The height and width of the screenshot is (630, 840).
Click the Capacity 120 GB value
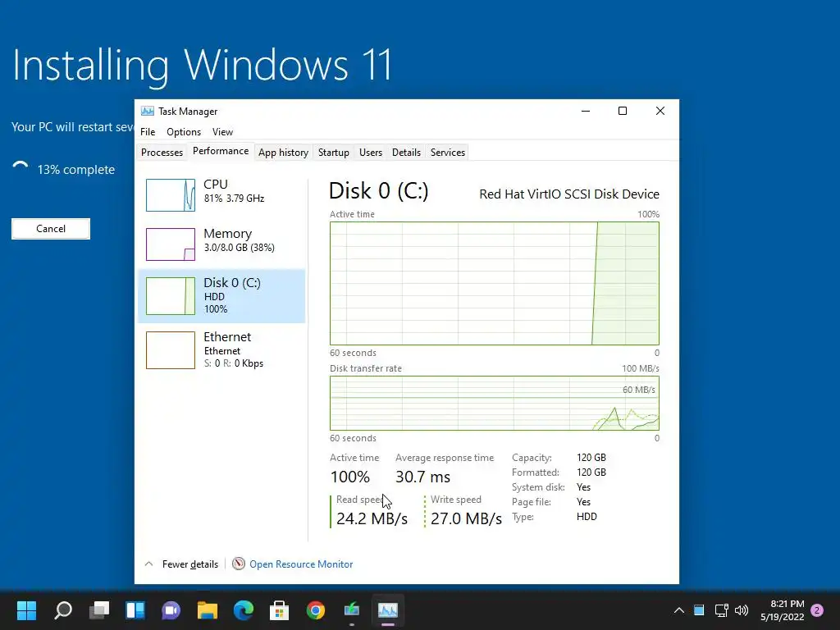(x=591, y=458)
